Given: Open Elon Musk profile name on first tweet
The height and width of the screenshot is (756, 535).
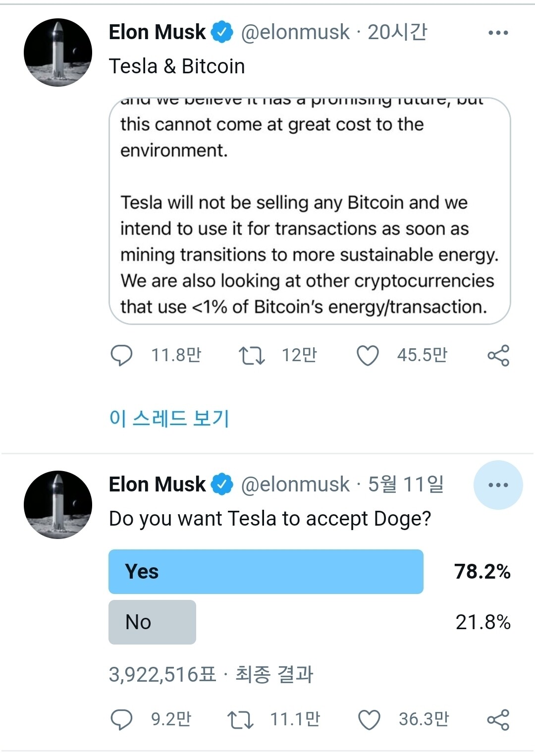Looking at the screenshot, I should [157, 32].
